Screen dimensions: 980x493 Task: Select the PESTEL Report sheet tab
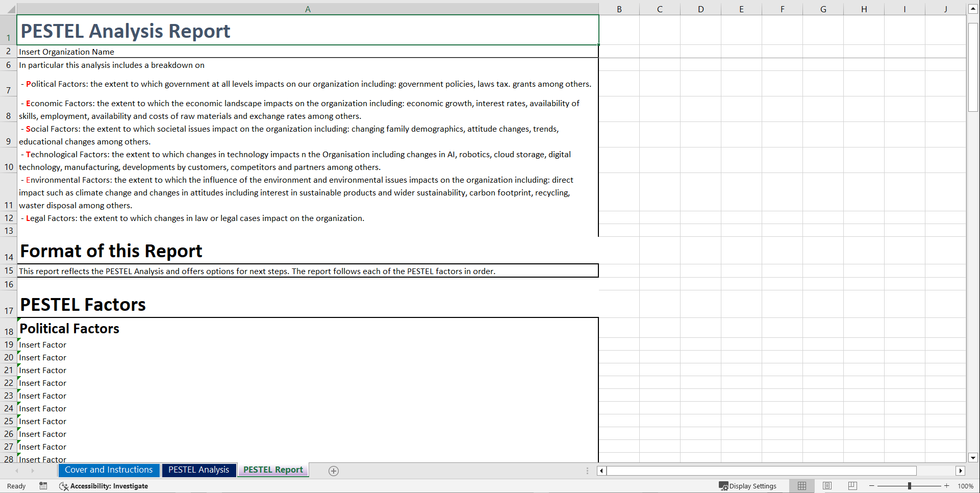273,470
